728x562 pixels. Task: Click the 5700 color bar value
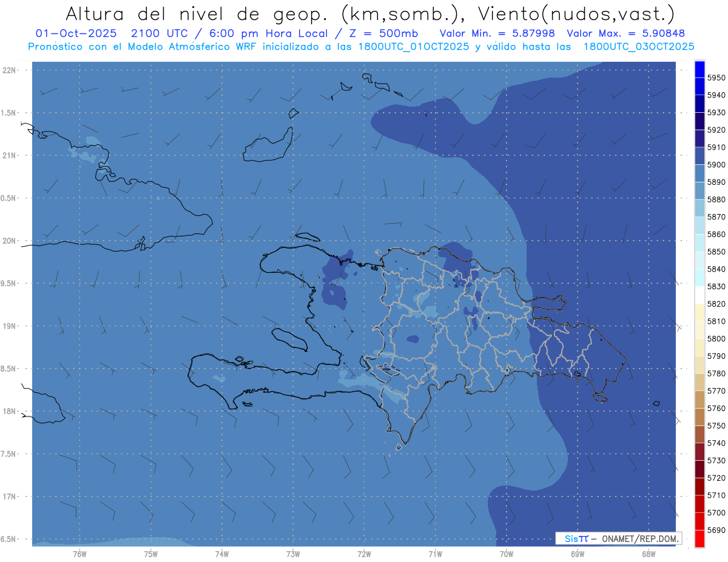(716, 512)
